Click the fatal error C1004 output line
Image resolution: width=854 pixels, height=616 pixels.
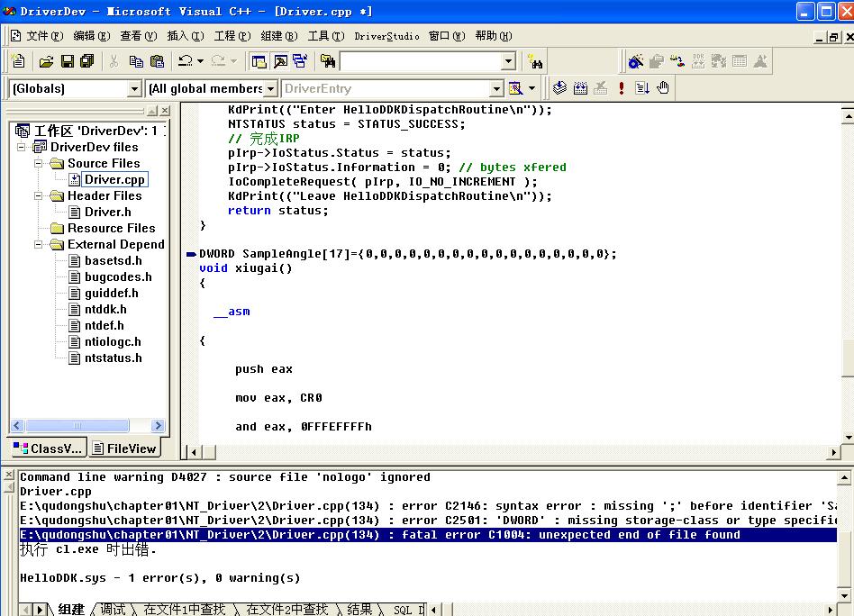(428, 535)
